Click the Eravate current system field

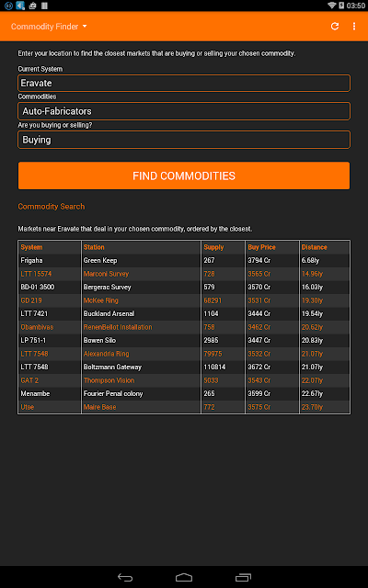tap(184, 83)
